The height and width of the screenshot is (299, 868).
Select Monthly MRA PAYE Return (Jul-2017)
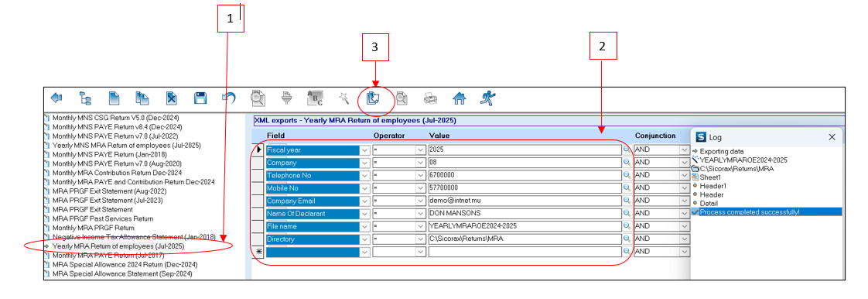tap(108, 255)
